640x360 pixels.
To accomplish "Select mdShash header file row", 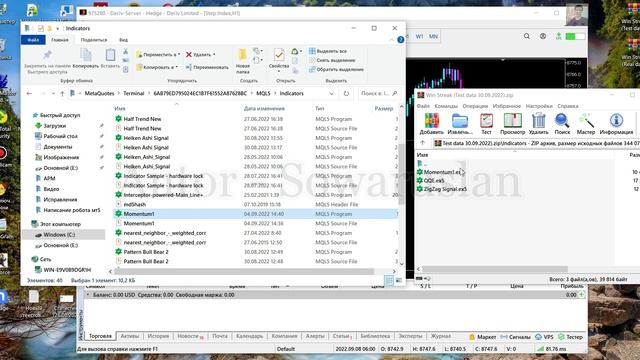I will pos(256,204).
